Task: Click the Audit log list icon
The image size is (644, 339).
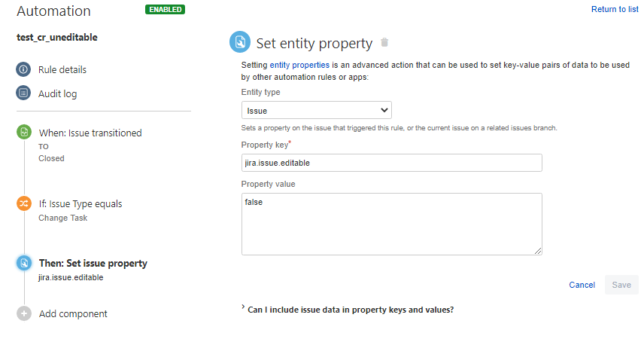Action: (24, 93)
